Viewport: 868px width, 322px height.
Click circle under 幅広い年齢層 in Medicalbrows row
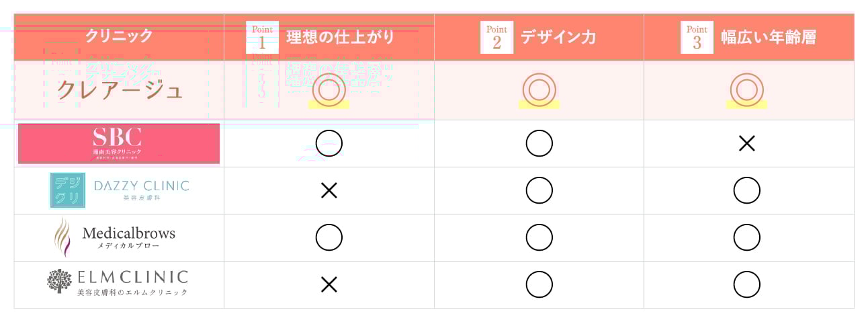(x=746, y=237)
